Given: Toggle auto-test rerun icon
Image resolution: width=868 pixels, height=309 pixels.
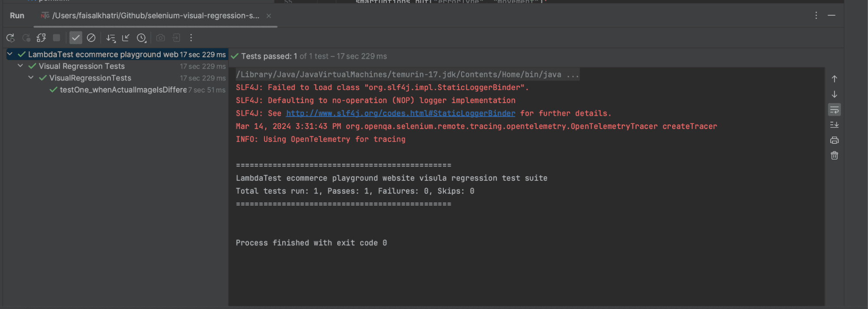Looking at the screenshot, I should [x=41, y=38].
